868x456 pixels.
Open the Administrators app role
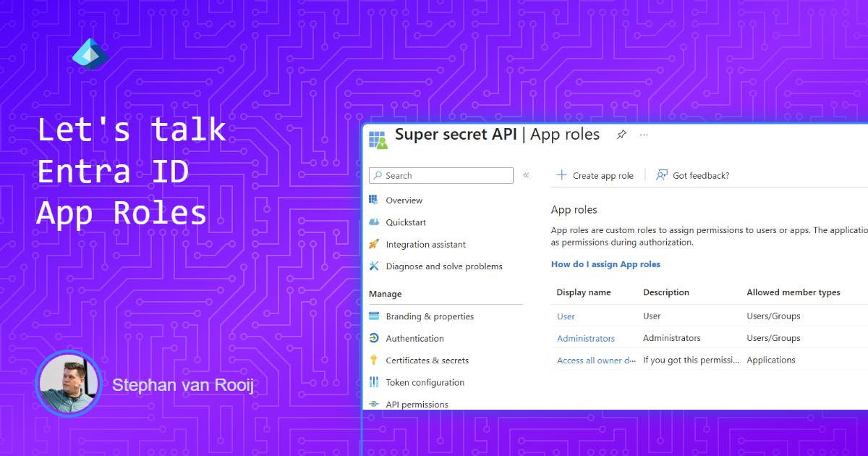586,338
